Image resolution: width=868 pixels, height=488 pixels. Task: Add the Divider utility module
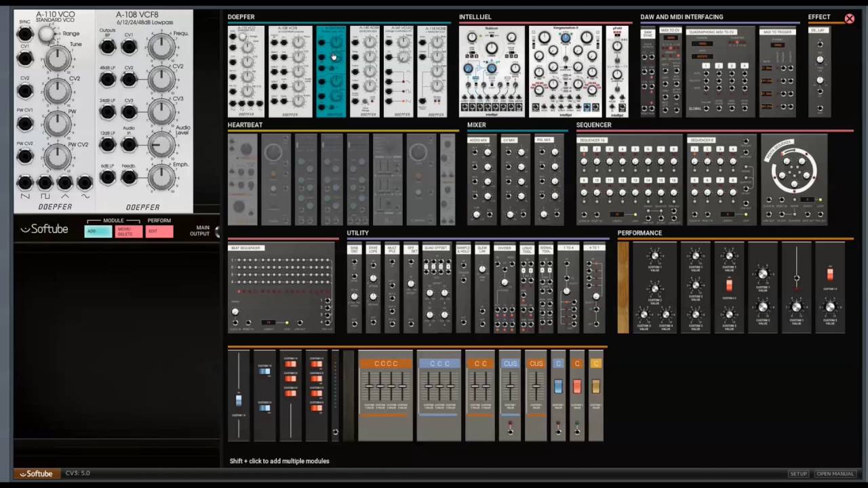[505, 287]
